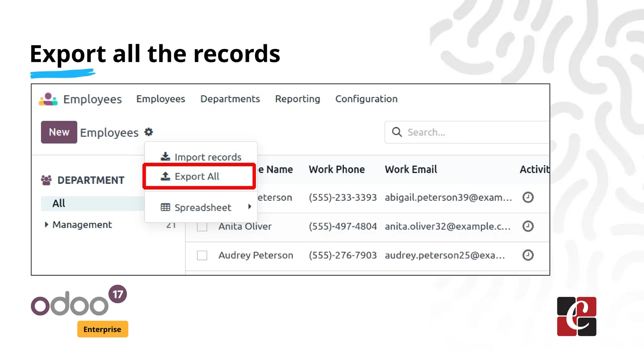Choose Export All from the dropdown
The height and width of the screenshot is (362, 644).
[x=199, y=176]
